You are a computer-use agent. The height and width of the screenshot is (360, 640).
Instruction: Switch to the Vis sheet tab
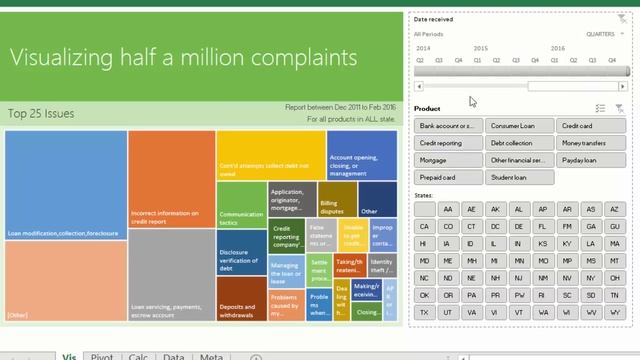pos(69,357)
